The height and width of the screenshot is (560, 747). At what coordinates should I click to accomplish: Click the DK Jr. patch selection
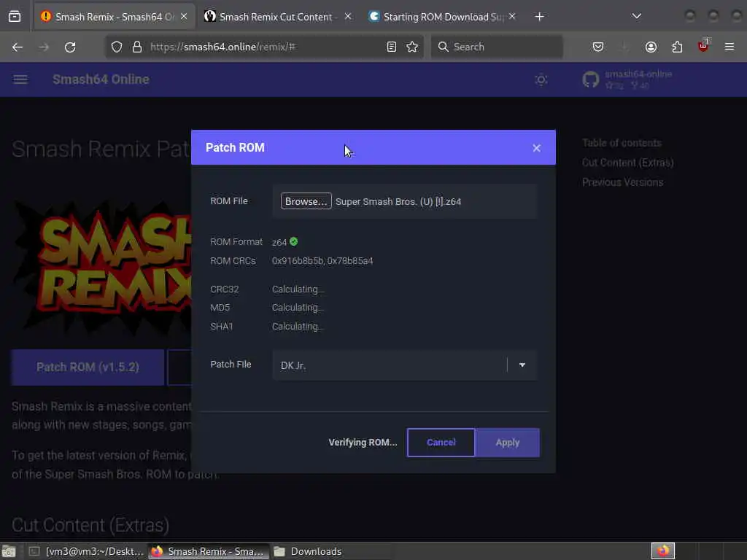(x=293, y=366)
